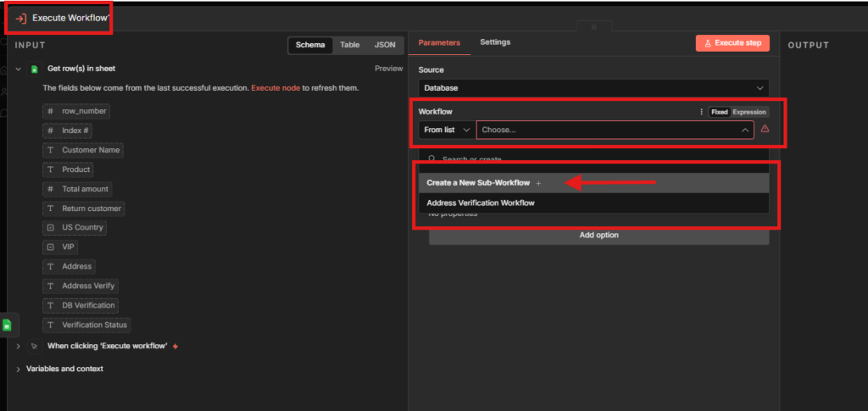Click the Google Sheets icon beside Get row(s)

pos(34,69)
